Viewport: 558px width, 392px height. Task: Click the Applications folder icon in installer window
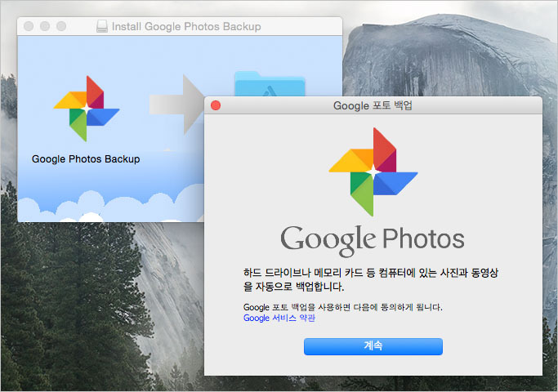(270, 84)
